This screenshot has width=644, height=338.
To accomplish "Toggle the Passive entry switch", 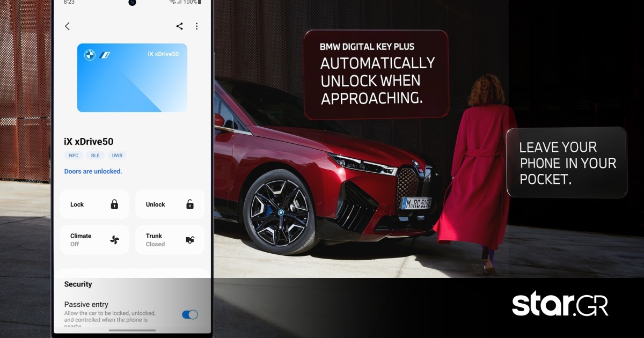I will (x=190, y=314).
